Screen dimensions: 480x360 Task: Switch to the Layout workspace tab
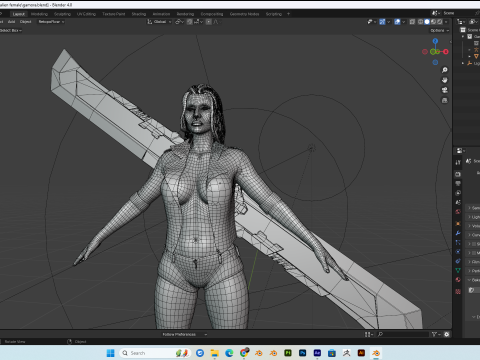19,14
